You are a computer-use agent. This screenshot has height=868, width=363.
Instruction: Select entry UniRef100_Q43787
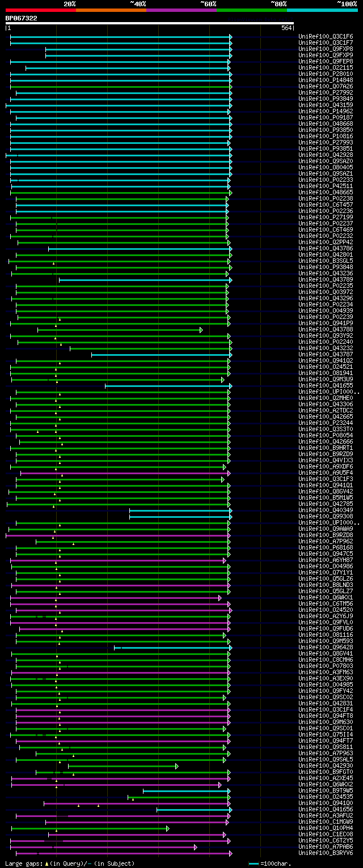pos(326,355)
